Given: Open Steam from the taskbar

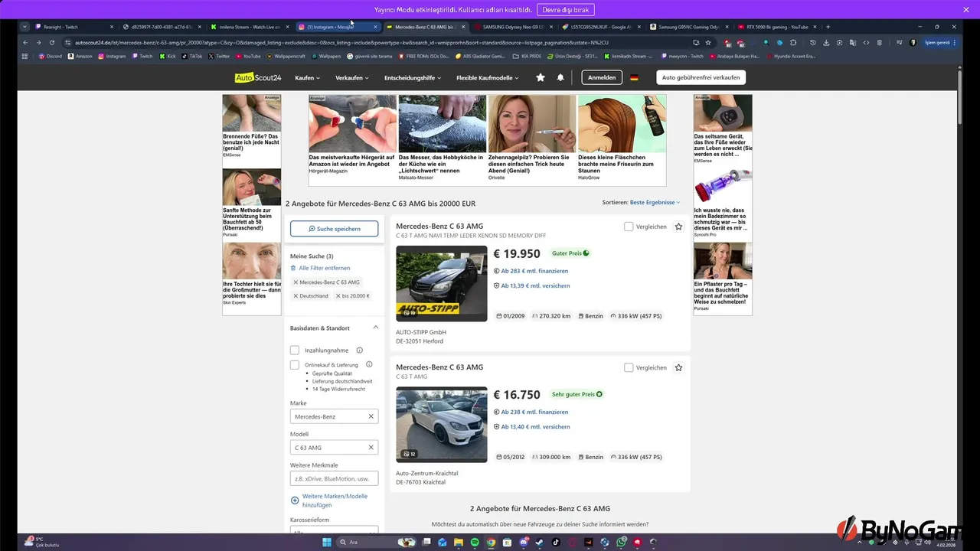Looking at the screenshot, I should click(539, 542).
